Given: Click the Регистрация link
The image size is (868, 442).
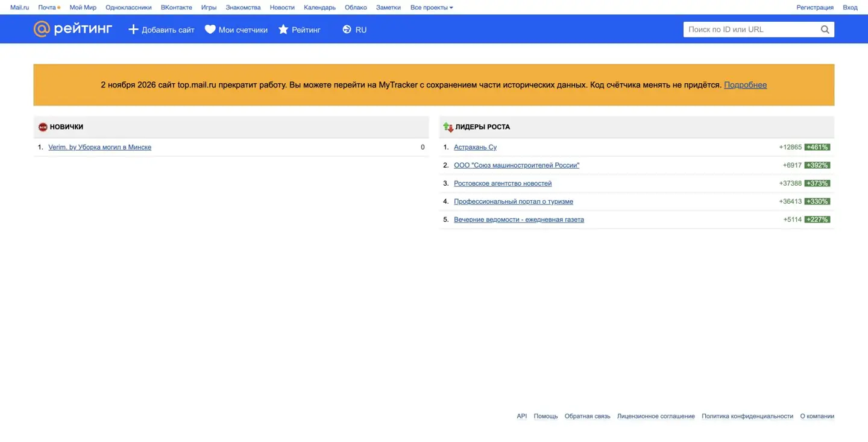Looking at the screenshot, I should pyautogui.click(x=815, y=8).
